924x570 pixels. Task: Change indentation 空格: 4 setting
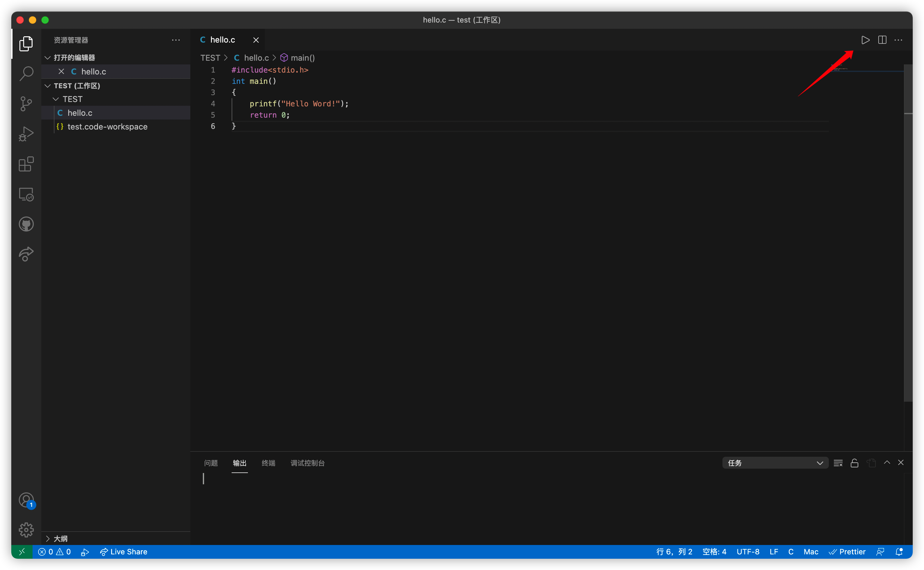pos(714,552)
